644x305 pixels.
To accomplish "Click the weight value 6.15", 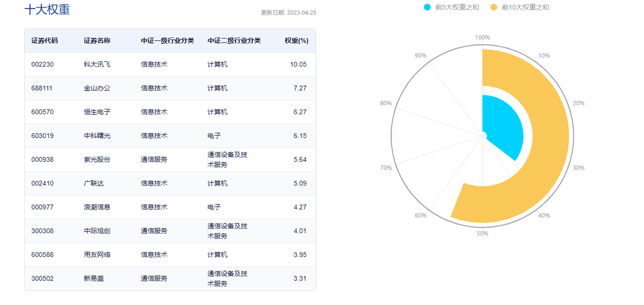I will (300, 136).
